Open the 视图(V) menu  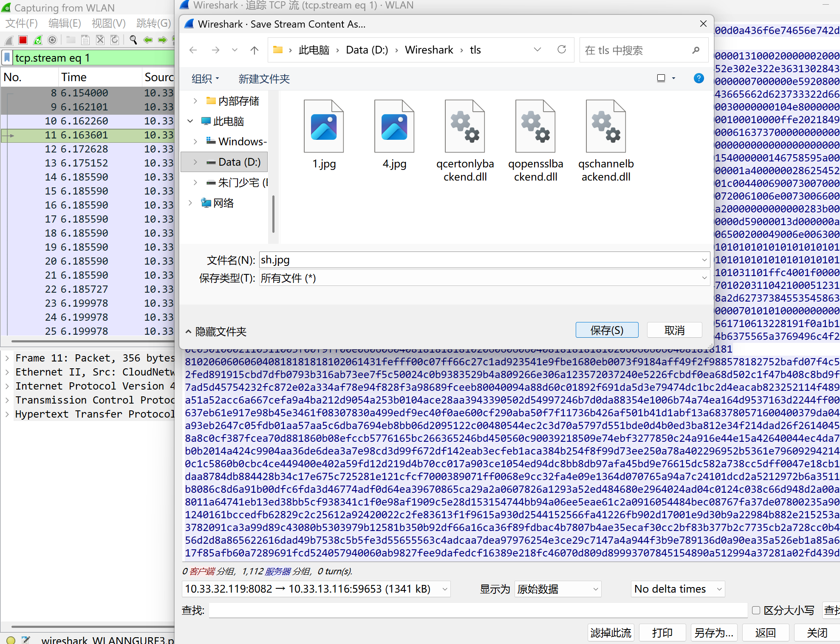coord(108,23)
